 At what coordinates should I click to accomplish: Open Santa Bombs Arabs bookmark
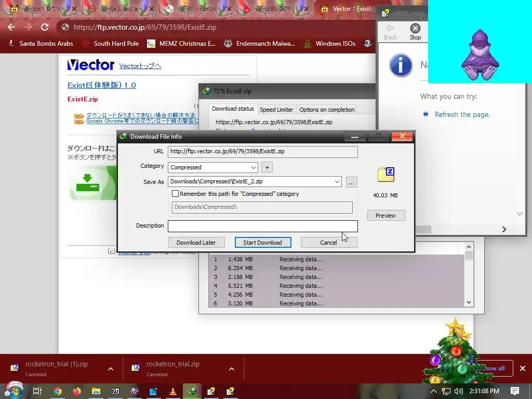pos(41,44)
